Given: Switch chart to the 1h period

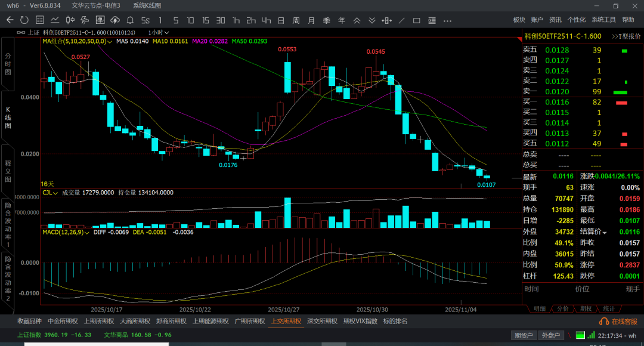Looking at the screenshot, I should point(236,20).
